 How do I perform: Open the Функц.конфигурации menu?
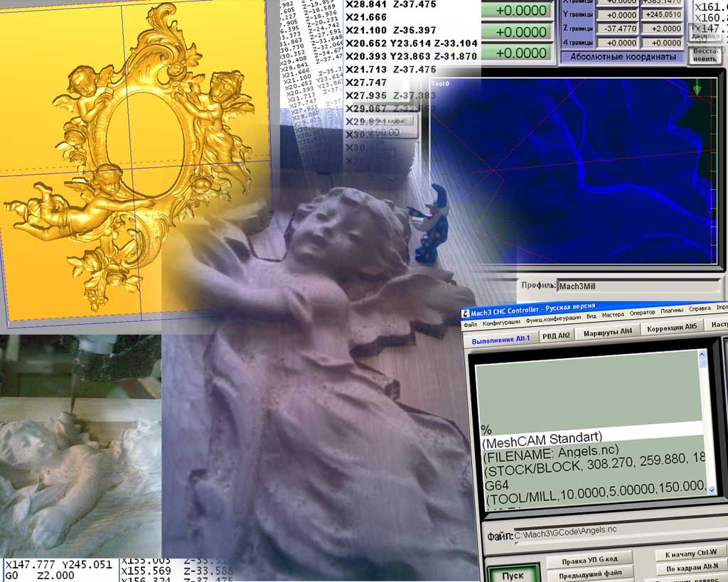point(553,319)
